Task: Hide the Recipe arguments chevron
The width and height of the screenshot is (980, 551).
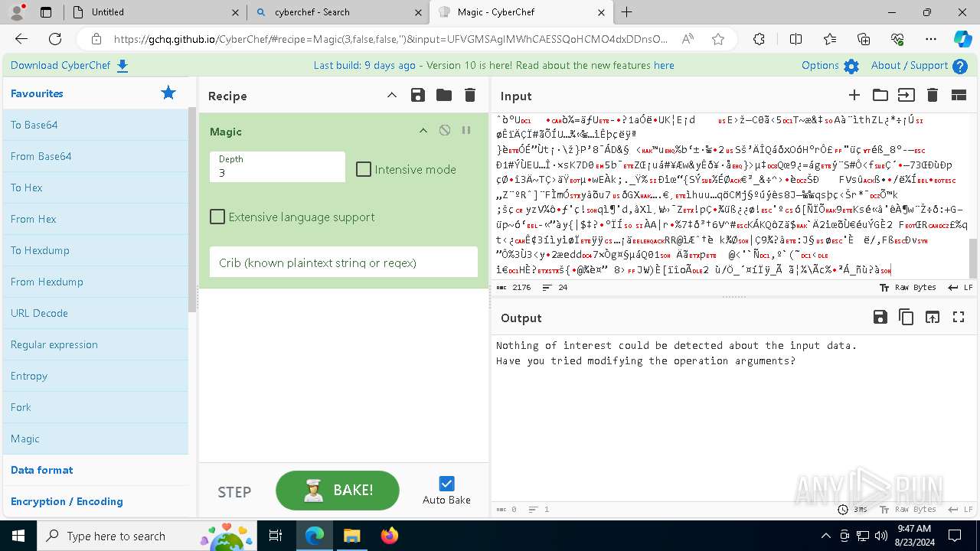Action: pos(392,95)
